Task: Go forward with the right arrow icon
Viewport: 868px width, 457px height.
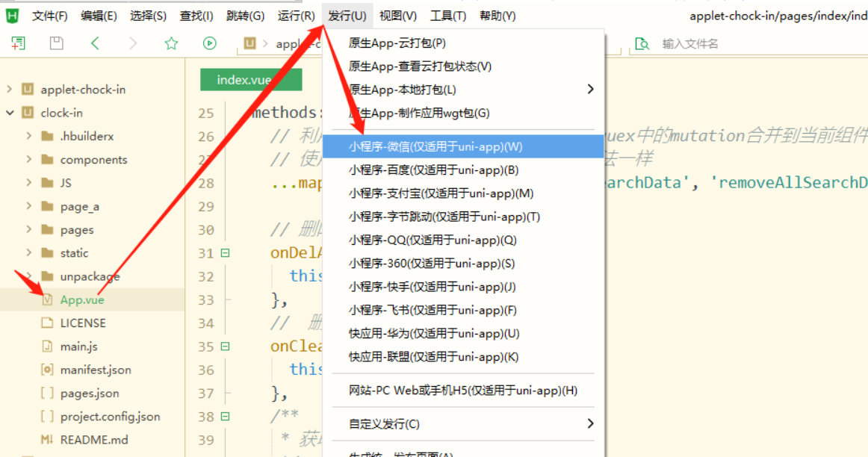Action: click(132, 43)
